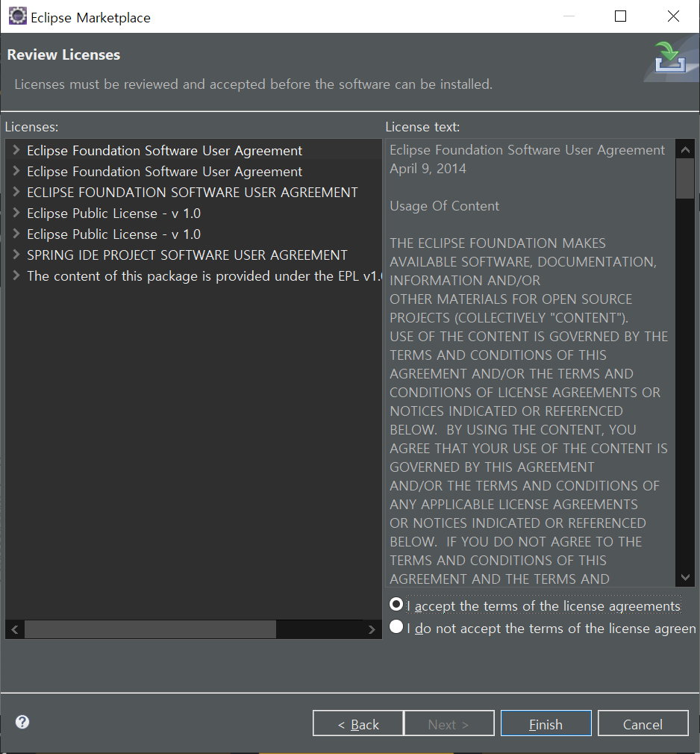Image resolution: width=700 pixels, height=754 pixels.
Task: Expand SPRING IDE PROJECT SOFTWARE USER AGREEMENT
Action: point(16,255)
